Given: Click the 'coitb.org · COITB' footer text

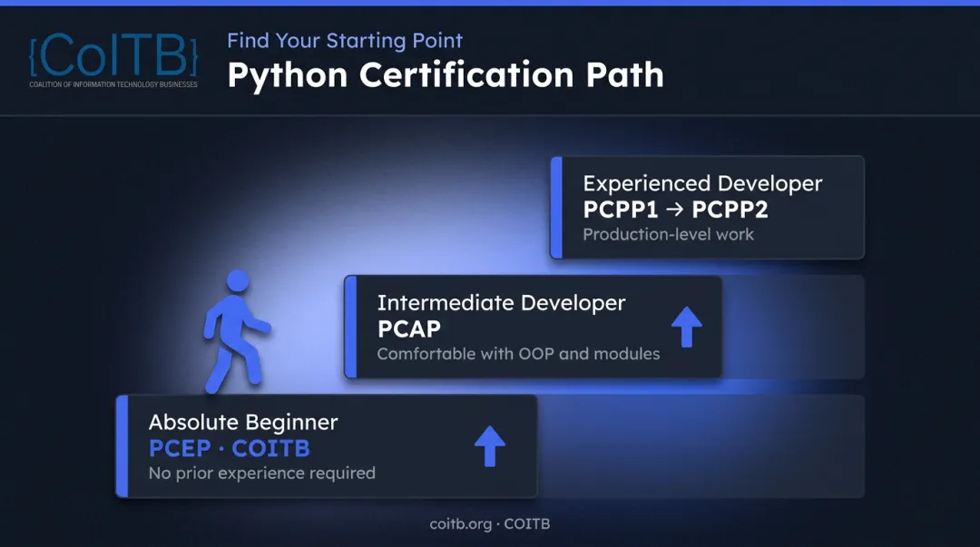Looking at the screenshot, I should click(490, 524).
